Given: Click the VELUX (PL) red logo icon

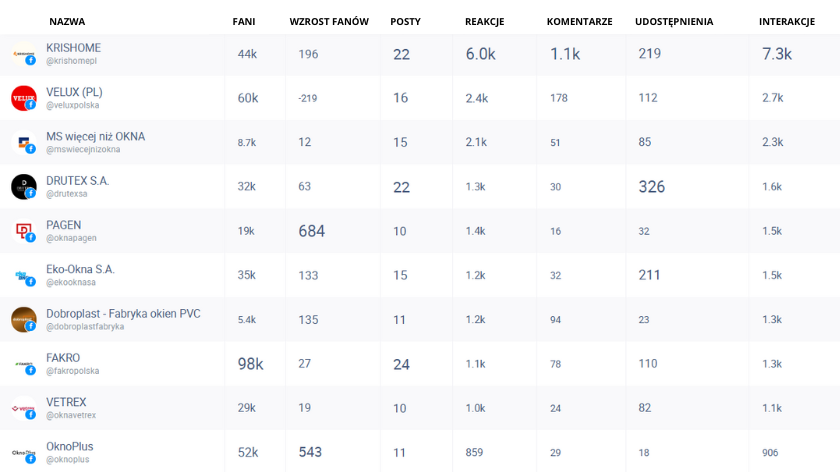Looking at the screenshot, I should [x=24, y=98].
